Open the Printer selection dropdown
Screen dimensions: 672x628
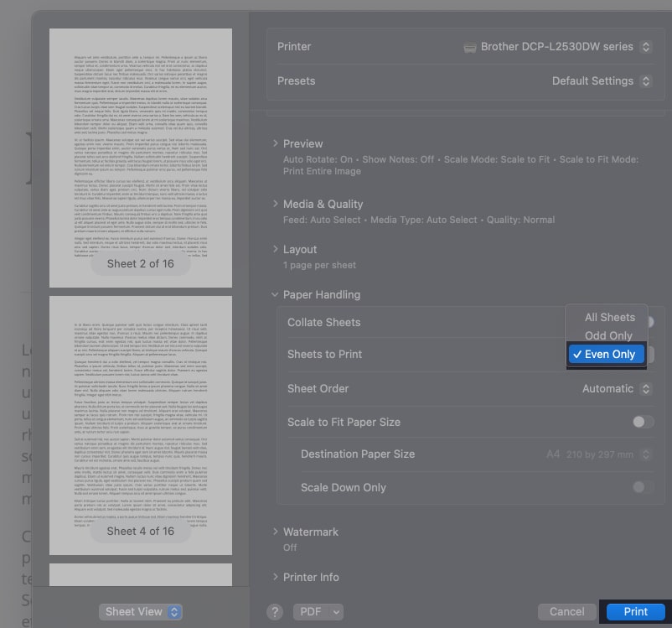point(646,47)
